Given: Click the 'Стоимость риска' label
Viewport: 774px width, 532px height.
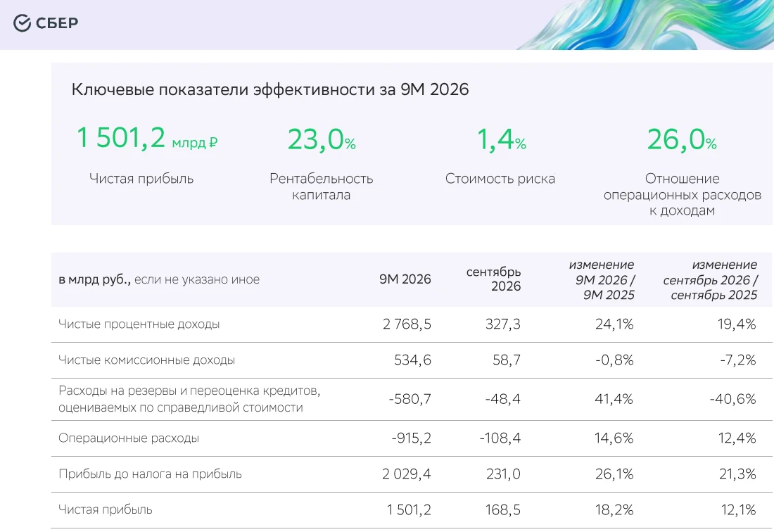Looking at the screenshot, I should click(x=500, y=178).
